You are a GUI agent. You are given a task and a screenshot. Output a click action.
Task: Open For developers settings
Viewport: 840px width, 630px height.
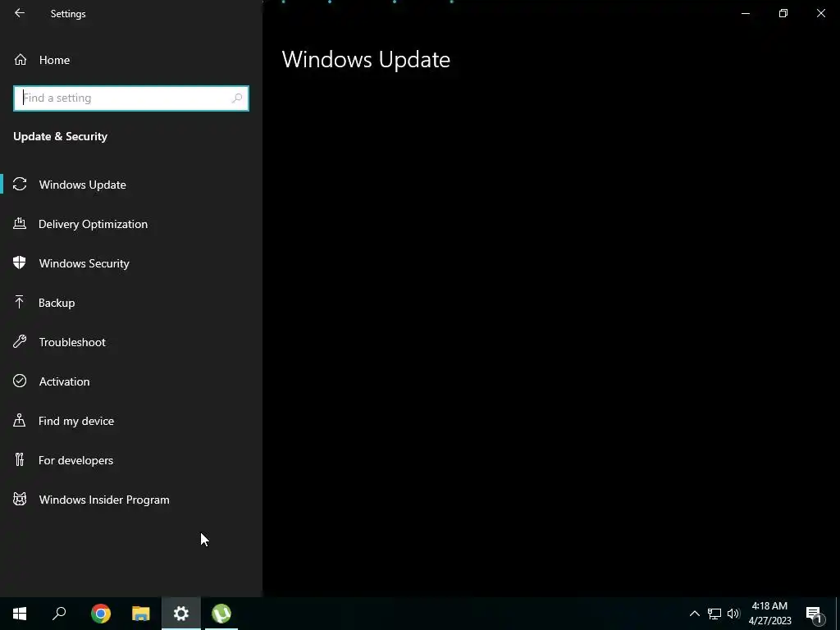tap(131, 460)
